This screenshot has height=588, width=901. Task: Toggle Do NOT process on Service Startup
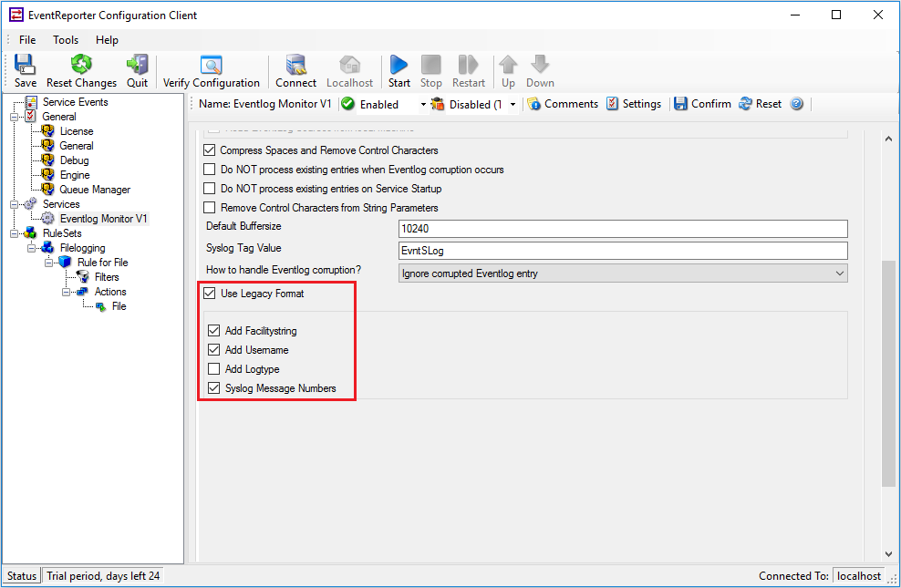click(209, 189)
